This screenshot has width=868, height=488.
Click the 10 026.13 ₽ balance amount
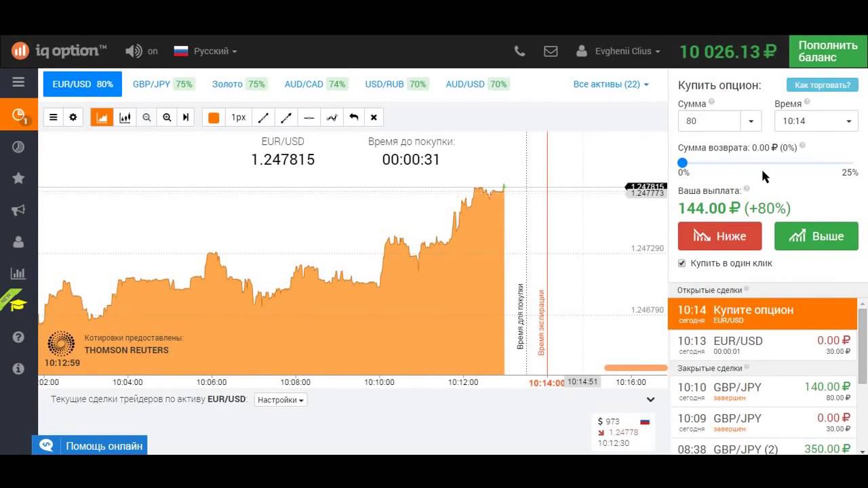click(728, 52)
